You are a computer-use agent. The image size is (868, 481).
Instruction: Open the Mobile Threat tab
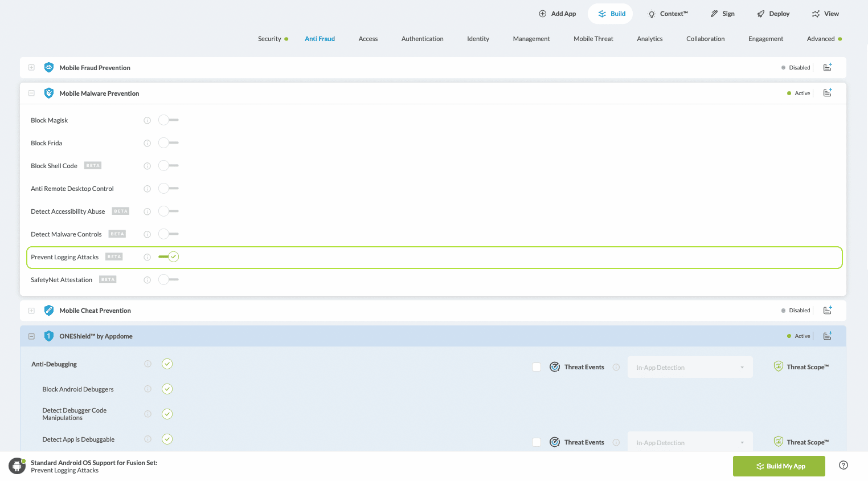coord(593,39)
